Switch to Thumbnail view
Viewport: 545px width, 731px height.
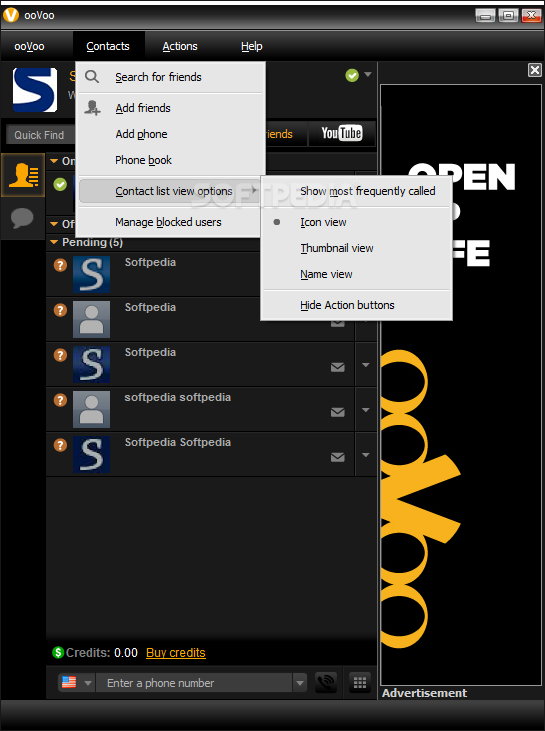tap(357, 248)
